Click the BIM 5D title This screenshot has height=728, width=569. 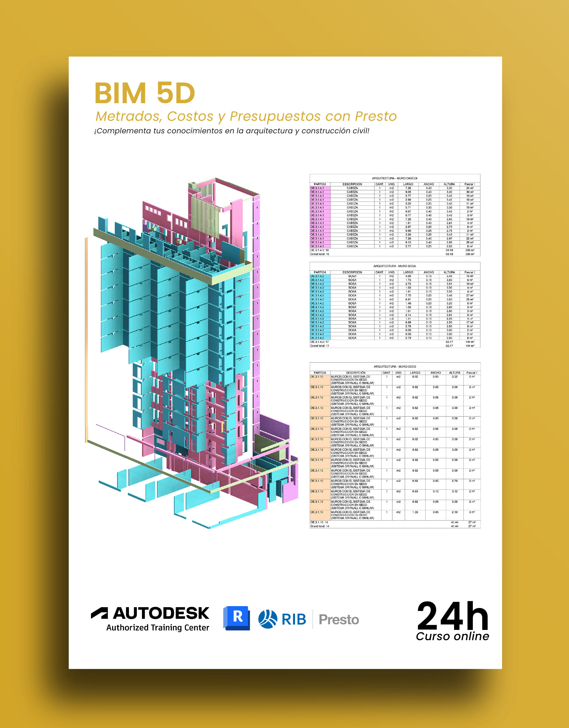(145, 93)
